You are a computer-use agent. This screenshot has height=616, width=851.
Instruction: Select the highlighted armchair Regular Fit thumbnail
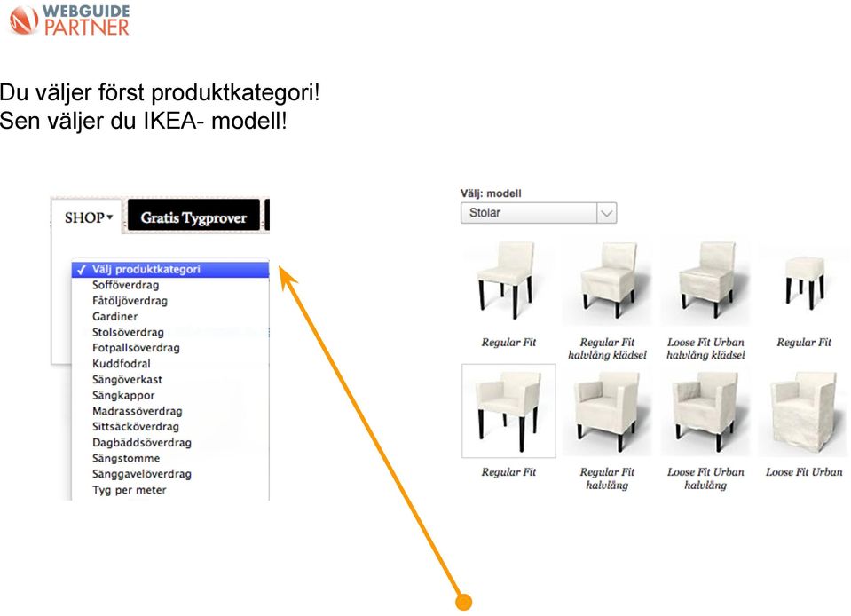point(508,411)
